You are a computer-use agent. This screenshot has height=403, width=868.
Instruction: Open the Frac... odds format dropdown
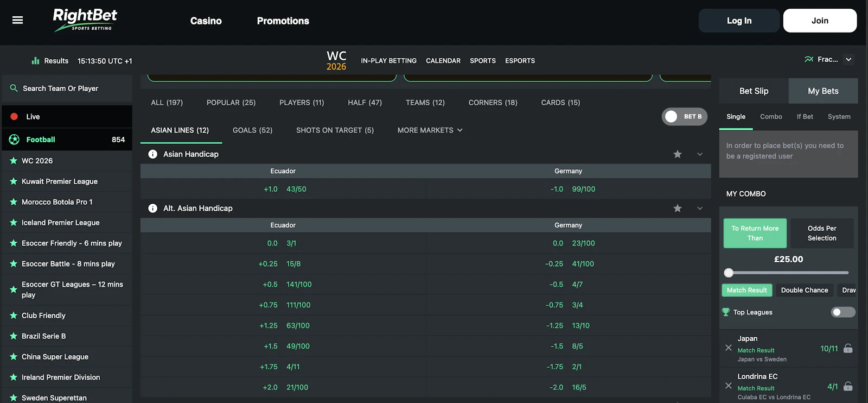[x=829, y=60]
